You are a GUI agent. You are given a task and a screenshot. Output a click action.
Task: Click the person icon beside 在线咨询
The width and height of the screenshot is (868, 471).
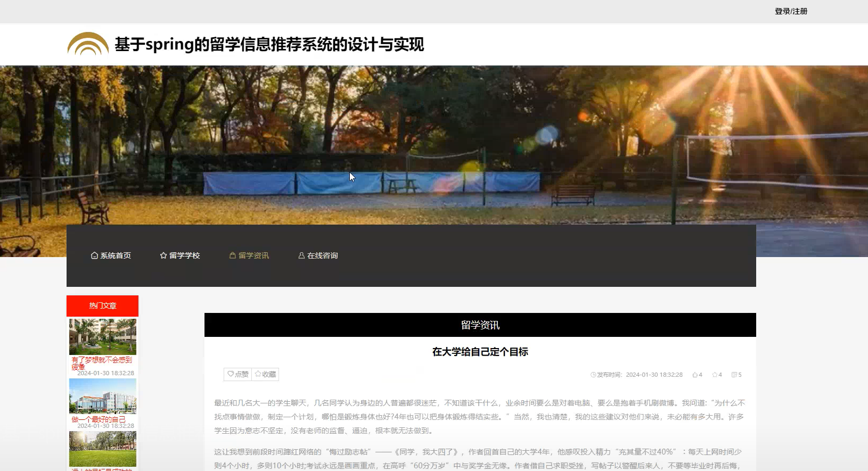[x=301, y=255]
